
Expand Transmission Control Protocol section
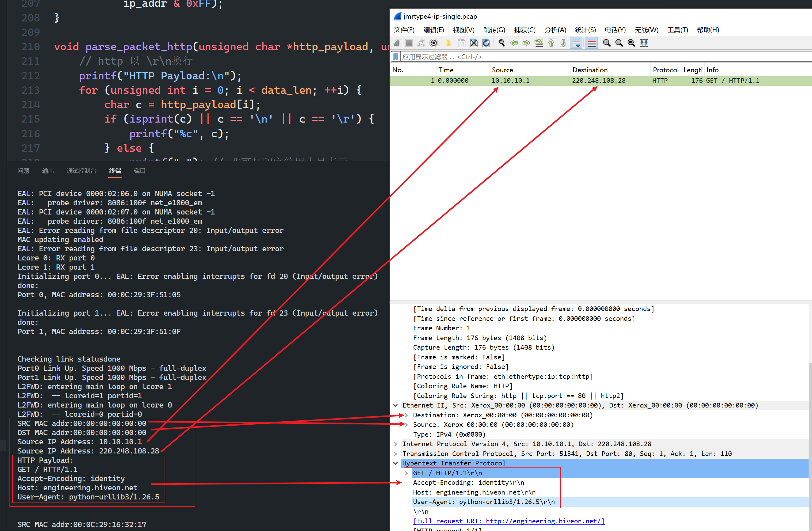pyautogui.click(x=395, y=453)
